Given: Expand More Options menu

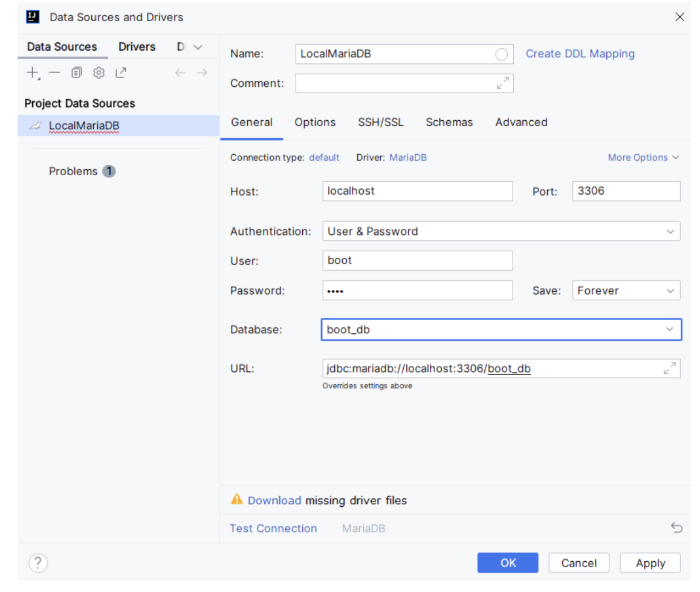Looking at the screenshot, I should click(x=643, y=158).
